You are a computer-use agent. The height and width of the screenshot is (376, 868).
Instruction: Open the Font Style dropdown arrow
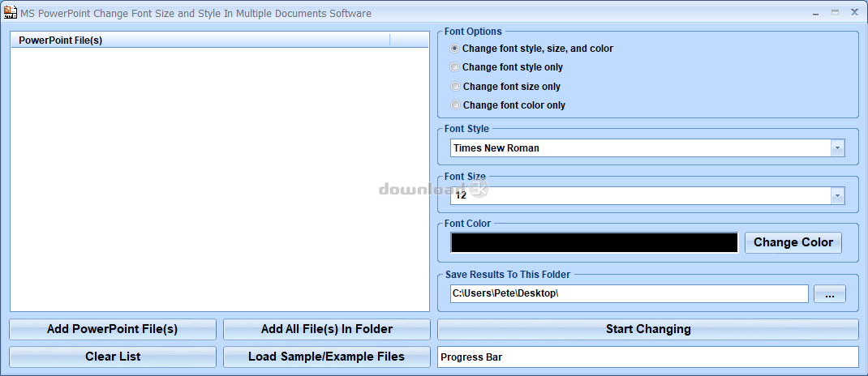837,148
